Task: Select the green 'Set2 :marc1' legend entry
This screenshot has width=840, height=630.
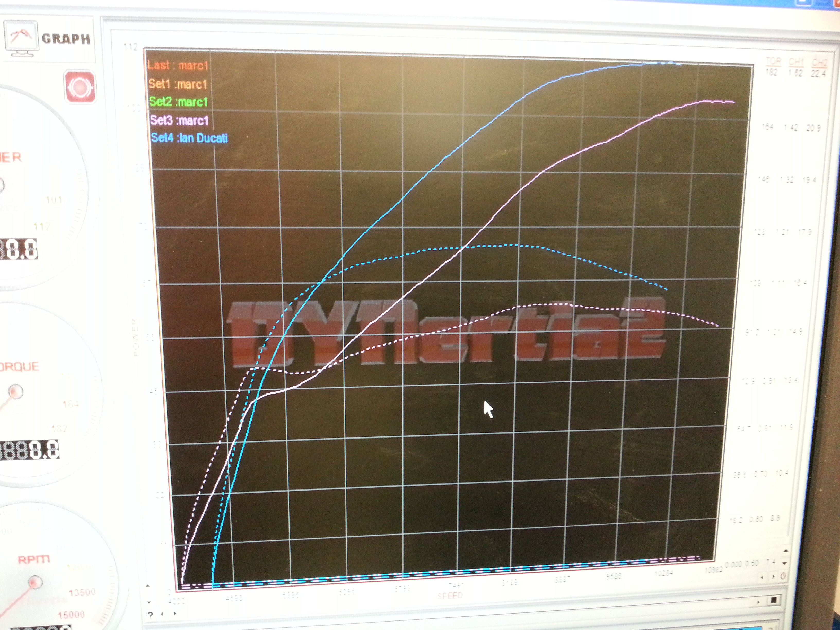Action: pos(179,102)
